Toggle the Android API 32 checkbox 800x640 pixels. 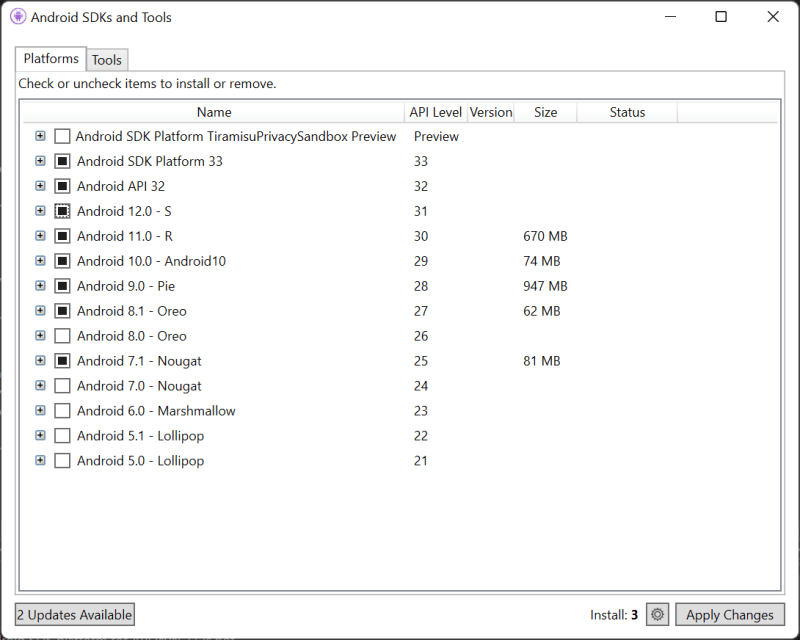click(62, 186)
